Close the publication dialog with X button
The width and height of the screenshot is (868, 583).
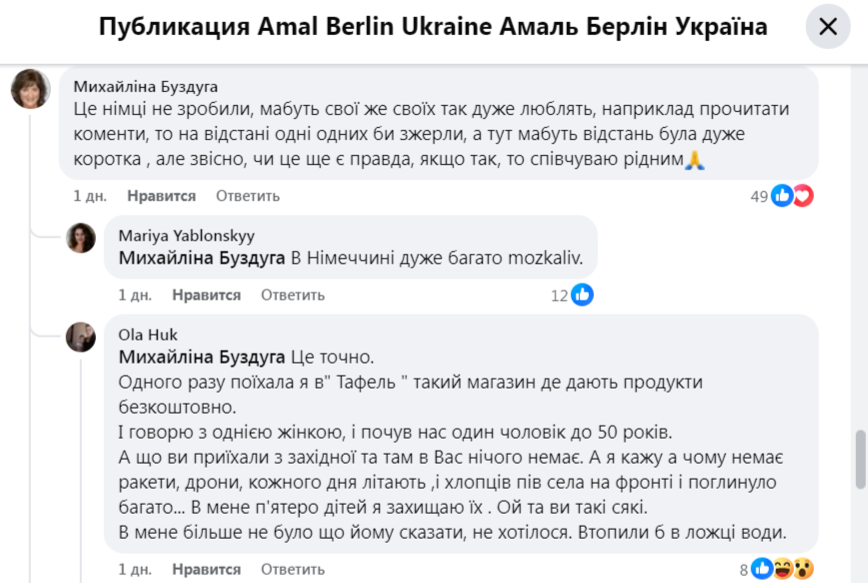coord(828,27)
